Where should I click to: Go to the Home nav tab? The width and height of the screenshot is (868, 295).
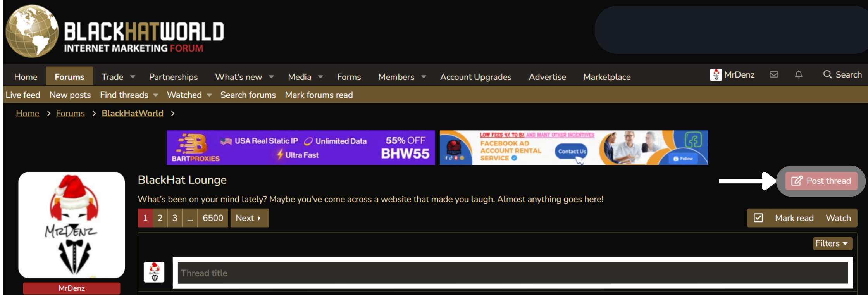click(26, 77)
